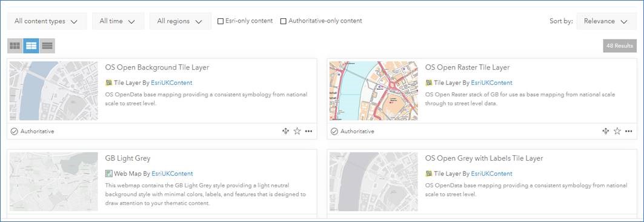Open OS Open Background Tile Layer thumbnail

point(54,91)
